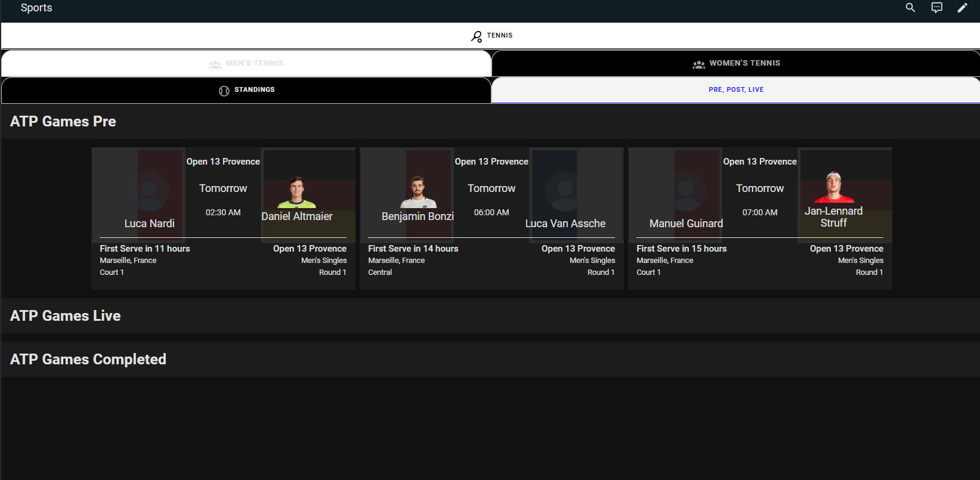980x480 pixels.
Task: Select the Pre, Post, Live tab
Action: point(735,90)
